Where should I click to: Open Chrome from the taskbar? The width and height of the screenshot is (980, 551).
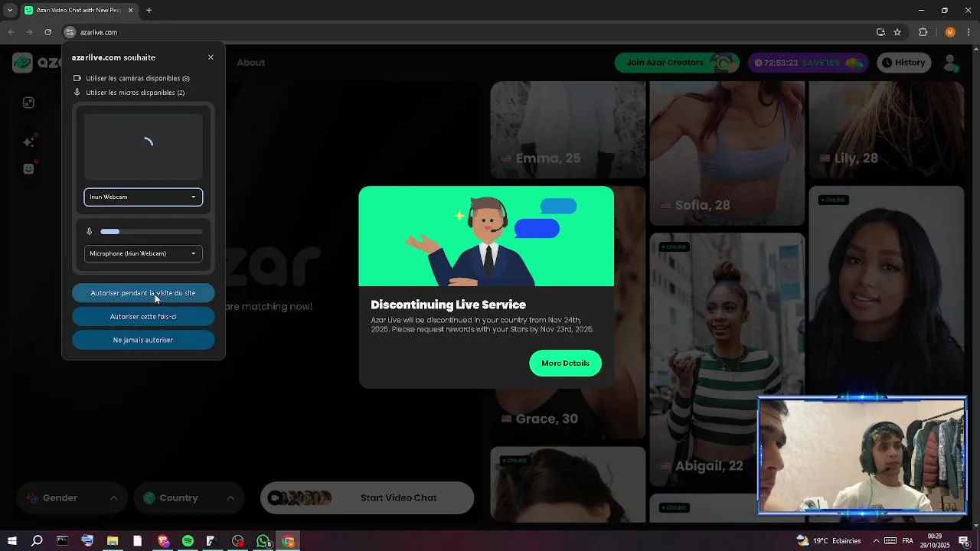(289, 541)
